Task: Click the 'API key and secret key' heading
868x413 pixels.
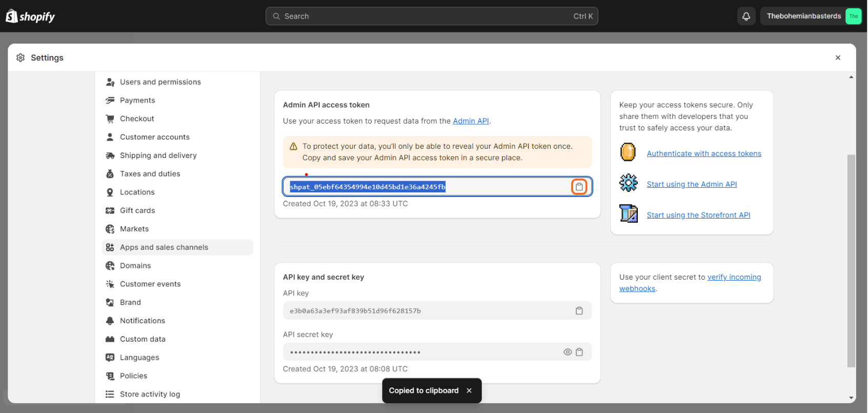Action: click(324, 277)
